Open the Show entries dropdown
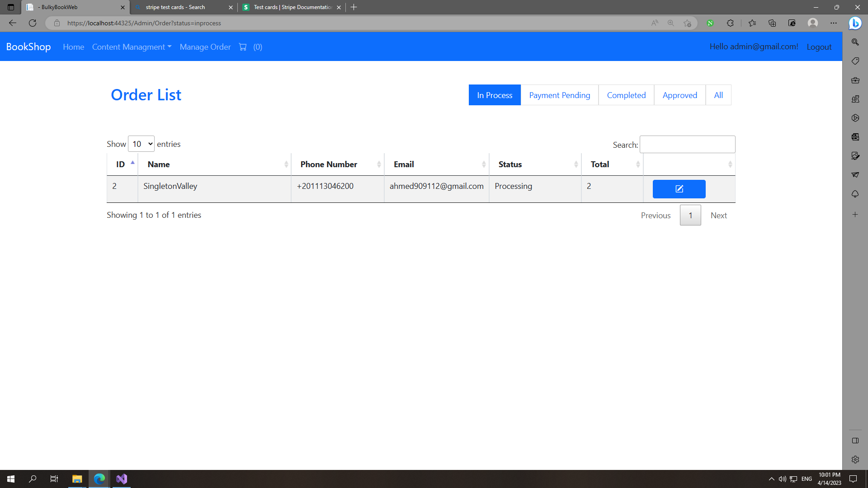This screenshot has width=868, height=488. tap(141, 144)
